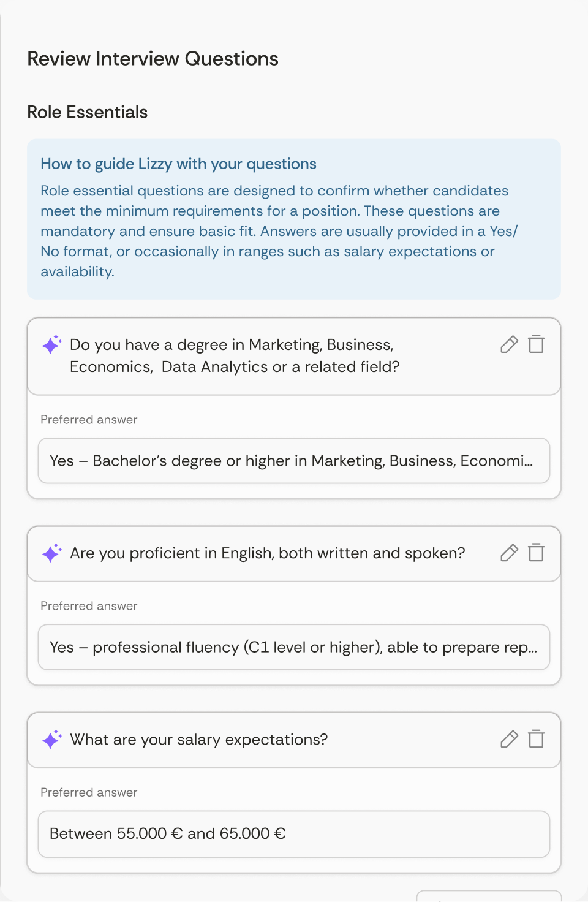Select the preferred answer mentioning C1 level fluency
The width and height of the screenshot is (588, 902).
click(x=294, y=647)
